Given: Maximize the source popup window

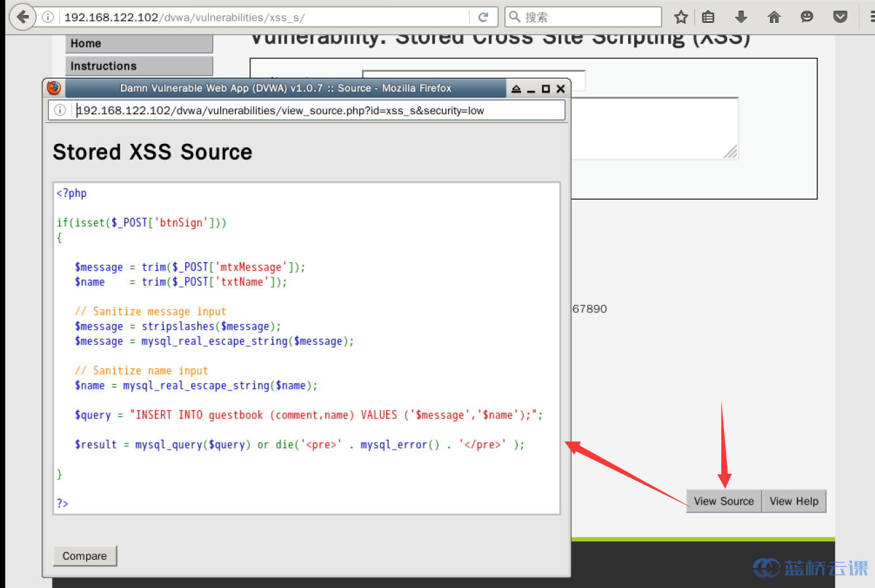Looking at the screenshot, I should 546,89.
